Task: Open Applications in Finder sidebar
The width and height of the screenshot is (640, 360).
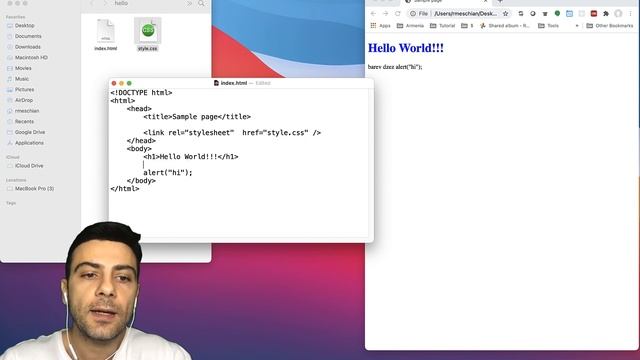Action: click(x=29, y=143)
